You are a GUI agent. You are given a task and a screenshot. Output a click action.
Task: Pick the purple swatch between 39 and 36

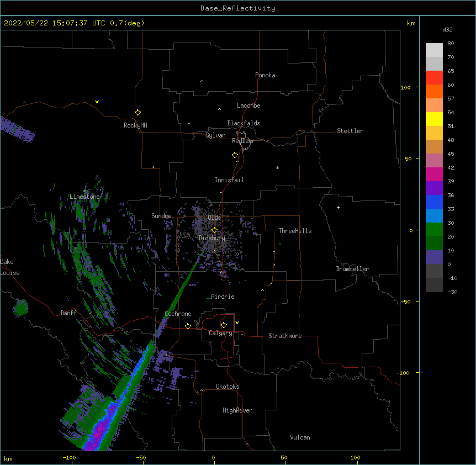[434, 188]
